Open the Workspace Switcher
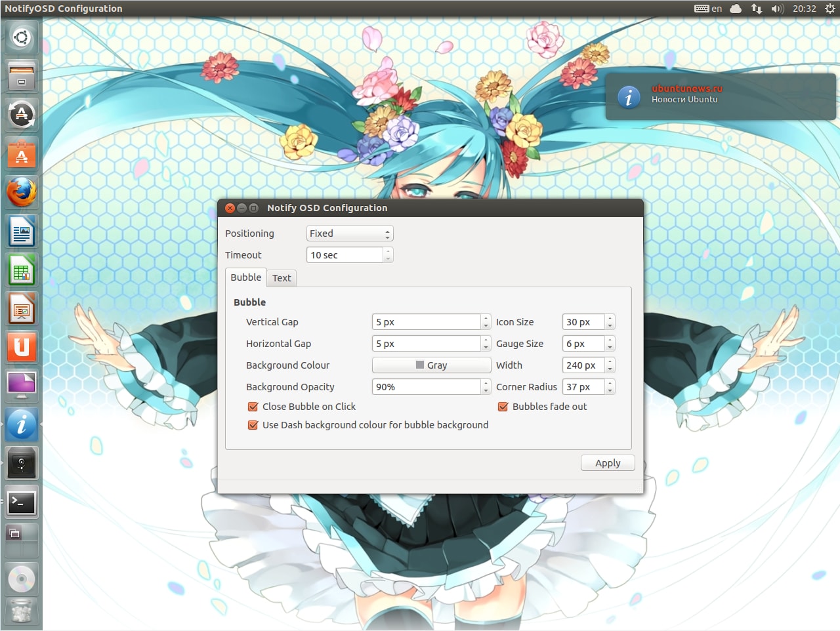 click(x=22, y=540)
